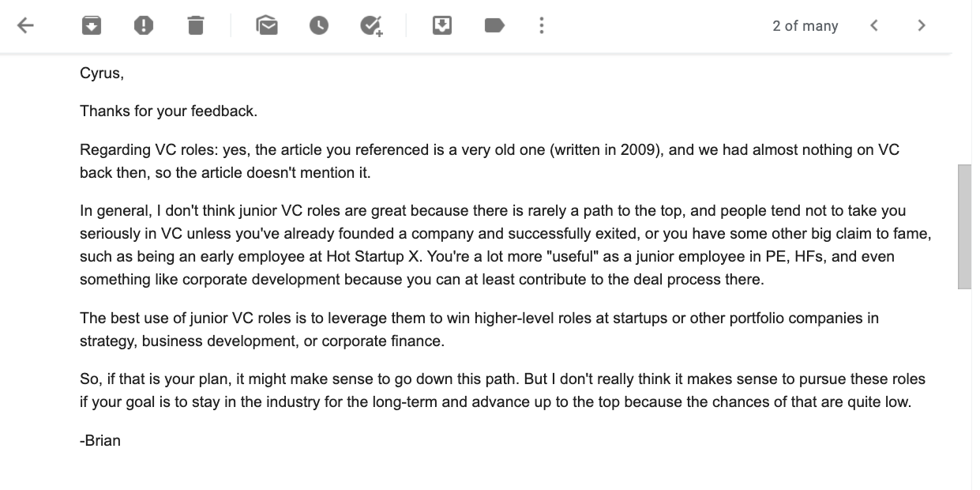The height and width of the screenshot is (490, 980).
Task: Click the vertical scrollbar thumb
Action: pos(964,226)
